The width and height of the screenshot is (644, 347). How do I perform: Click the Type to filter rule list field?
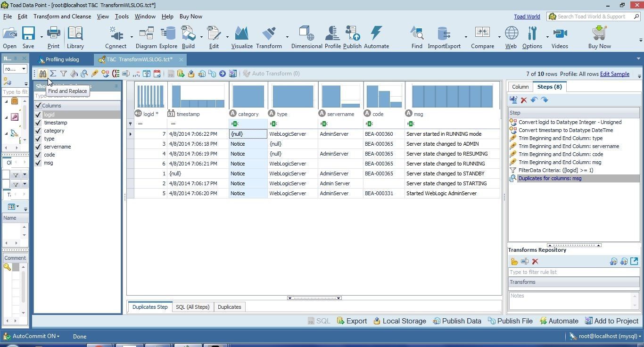pos(574,272)
